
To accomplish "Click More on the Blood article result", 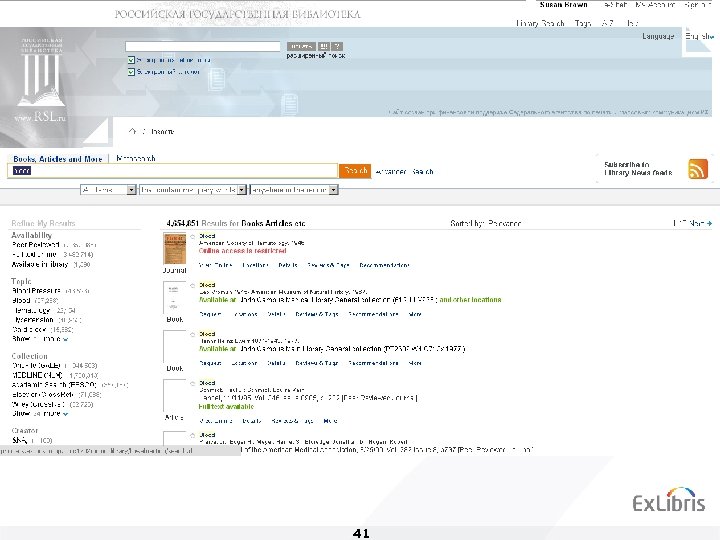I will pos(330,421).
